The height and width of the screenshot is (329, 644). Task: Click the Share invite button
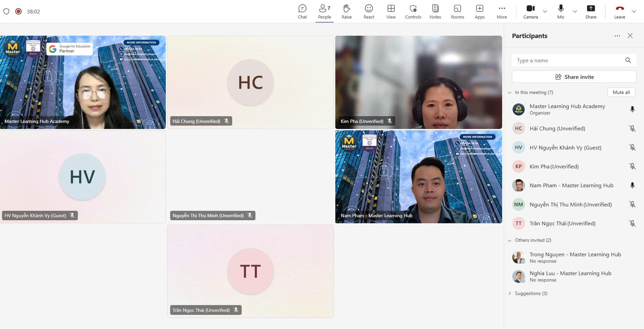(x=574, y=77)
